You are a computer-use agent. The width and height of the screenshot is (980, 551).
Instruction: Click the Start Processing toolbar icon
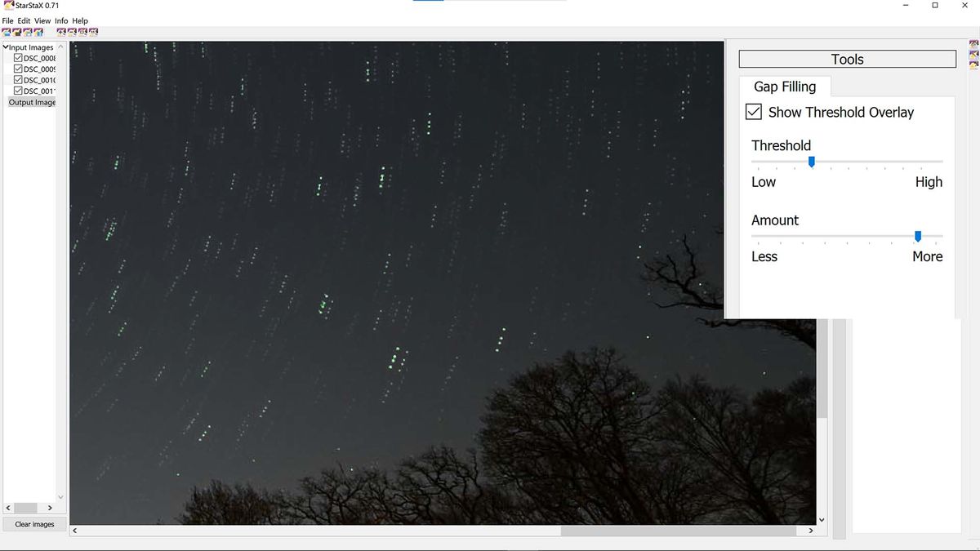71,33
